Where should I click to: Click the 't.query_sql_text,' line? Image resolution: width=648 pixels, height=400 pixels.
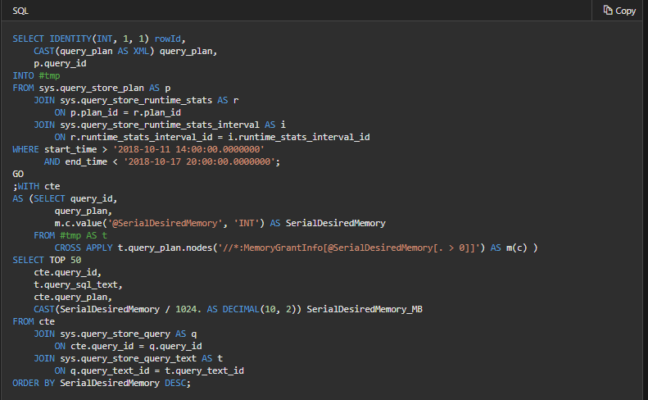[x=78, y=285]
